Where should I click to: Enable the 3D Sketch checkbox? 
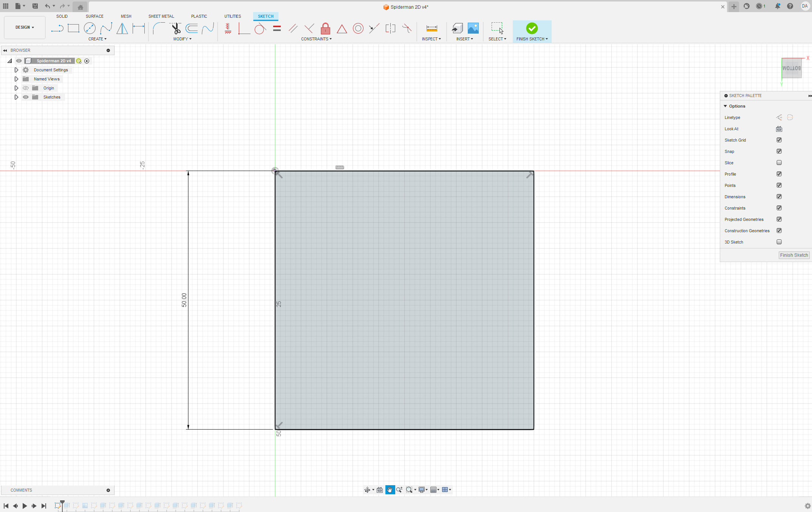[779, 242]
